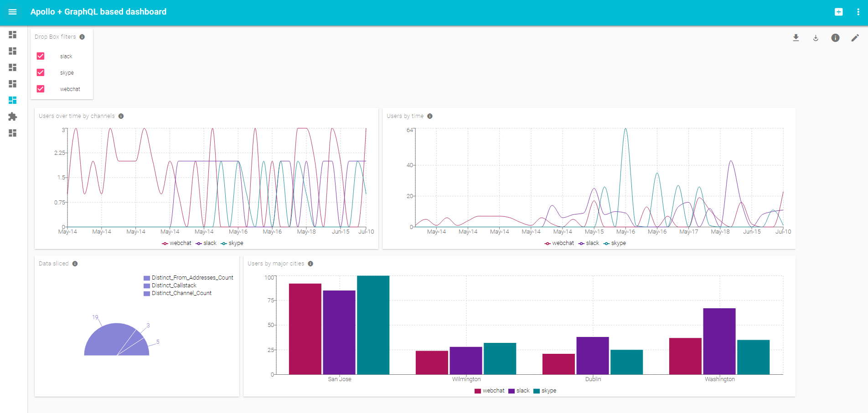The height and width of the screenshot is (413, 868).
Task: Click the filled download icon
Action: pyautogui.click(x=796, y=38)
